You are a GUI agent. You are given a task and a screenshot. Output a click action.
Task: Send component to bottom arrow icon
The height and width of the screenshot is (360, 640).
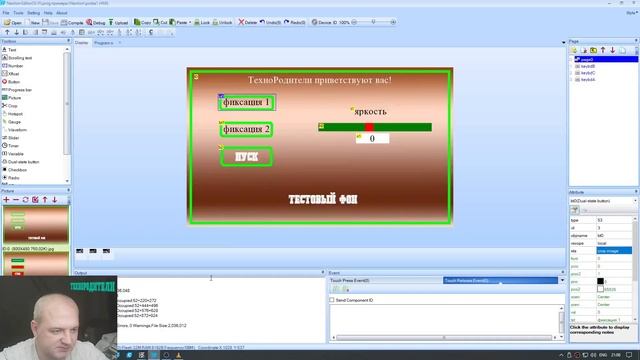coord(16,32)
